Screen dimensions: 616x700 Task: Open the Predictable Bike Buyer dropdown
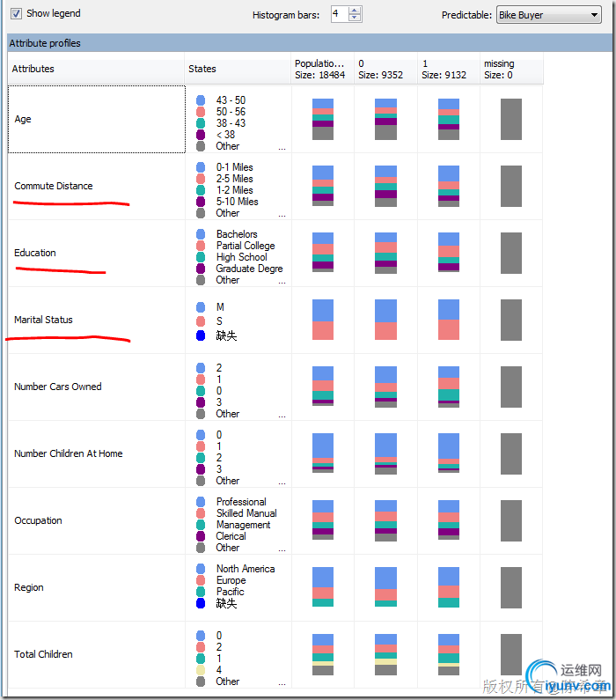pyautogui.click(x=548, y=15)
